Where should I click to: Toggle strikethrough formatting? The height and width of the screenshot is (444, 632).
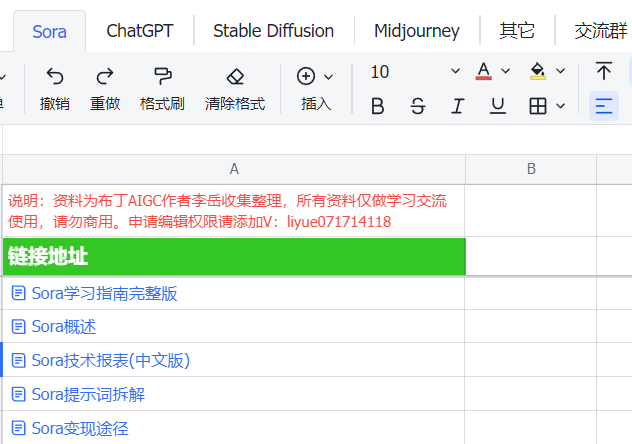pos(418,106)
